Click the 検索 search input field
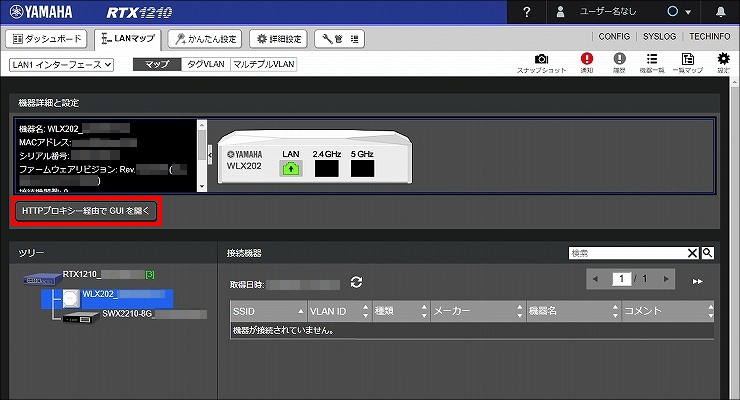Screen dimensions: 740x400 [628, 253]
